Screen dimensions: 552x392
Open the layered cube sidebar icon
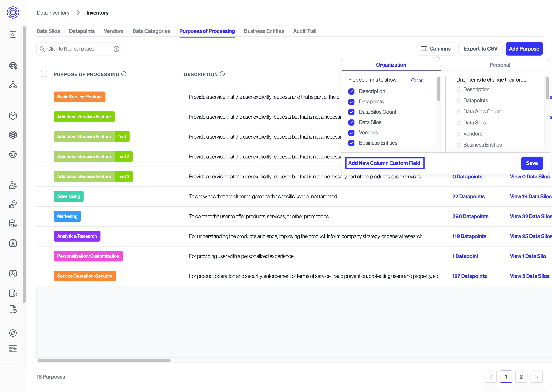tap(13, 135)
